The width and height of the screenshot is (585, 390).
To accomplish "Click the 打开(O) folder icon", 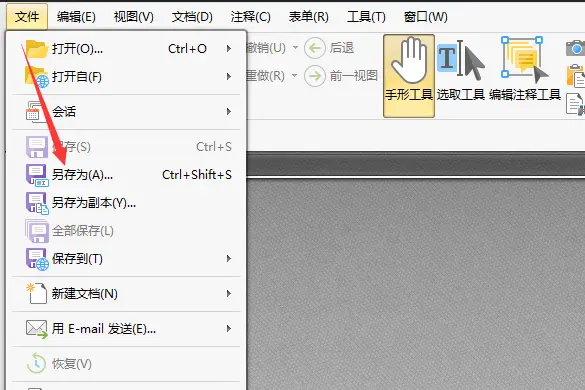I will click(37, 49).
